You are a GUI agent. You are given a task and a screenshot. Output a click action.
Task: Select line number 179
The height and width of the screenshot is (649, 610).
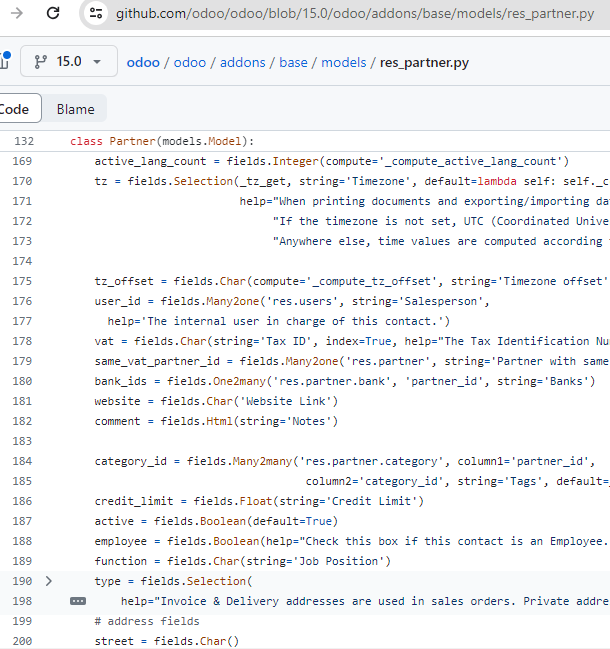22,361
